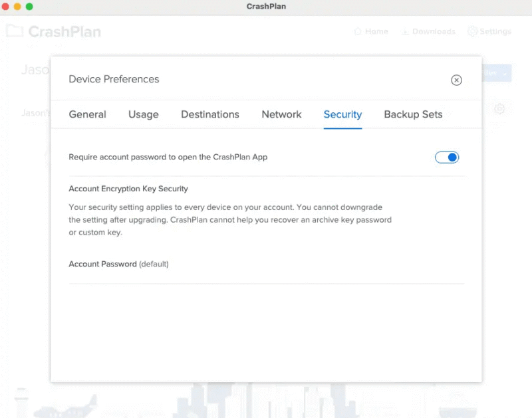Click the yellow macOS minimize button

point(18,7)
